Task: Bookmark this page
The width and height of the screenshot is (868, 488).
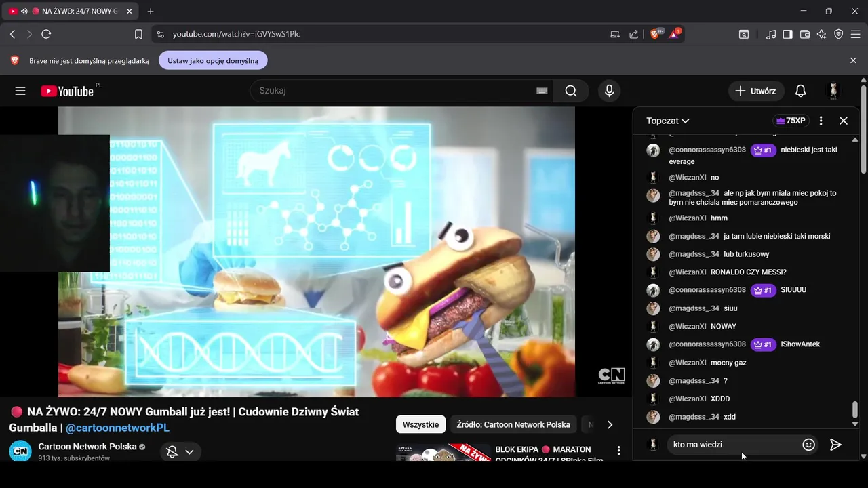Action: tap(138, 34)
